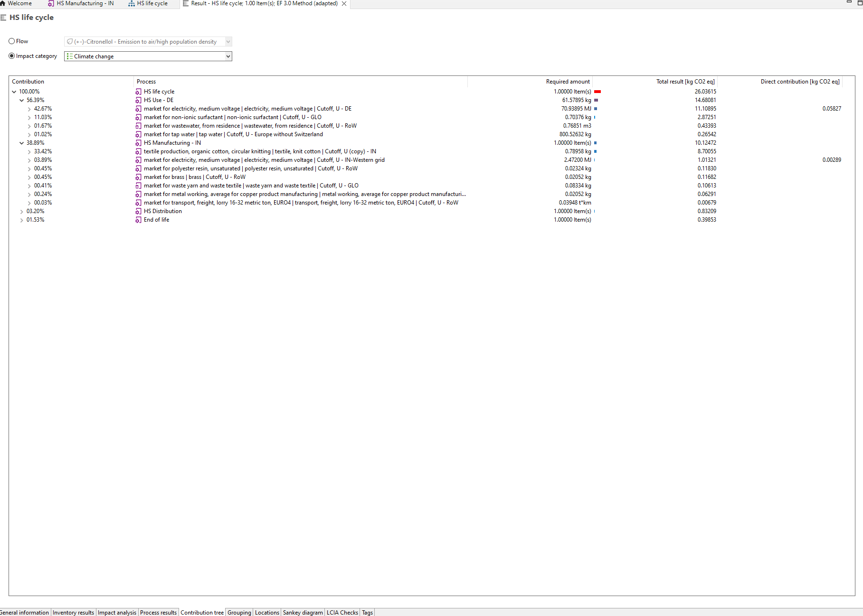The width and height of the screenshot is (863, 616).
Task: Click the HS Manufacturing - IN tab icon
Action: [51, 3]
